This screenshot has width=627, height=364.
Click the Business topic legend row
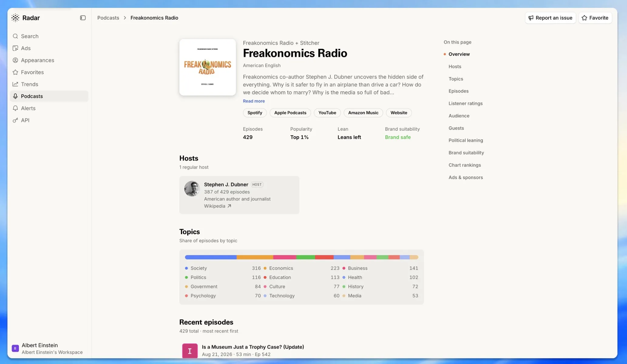coord(380,268)
